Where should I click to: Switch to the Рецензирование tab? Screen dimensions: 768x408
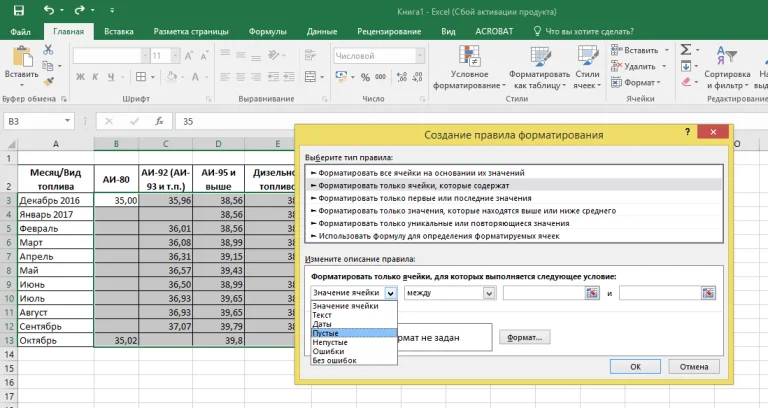(x=389, y=31)
